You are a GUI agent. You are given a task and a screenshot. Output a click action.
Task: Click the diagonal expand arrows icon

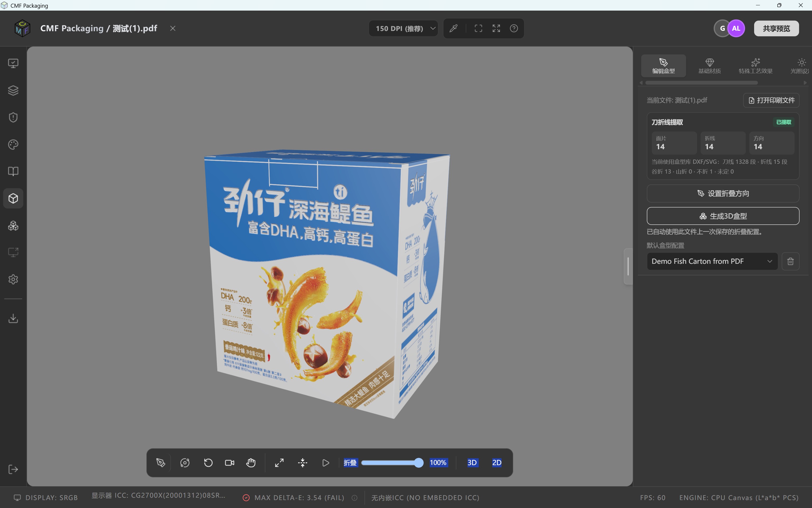tap(279, 463)
